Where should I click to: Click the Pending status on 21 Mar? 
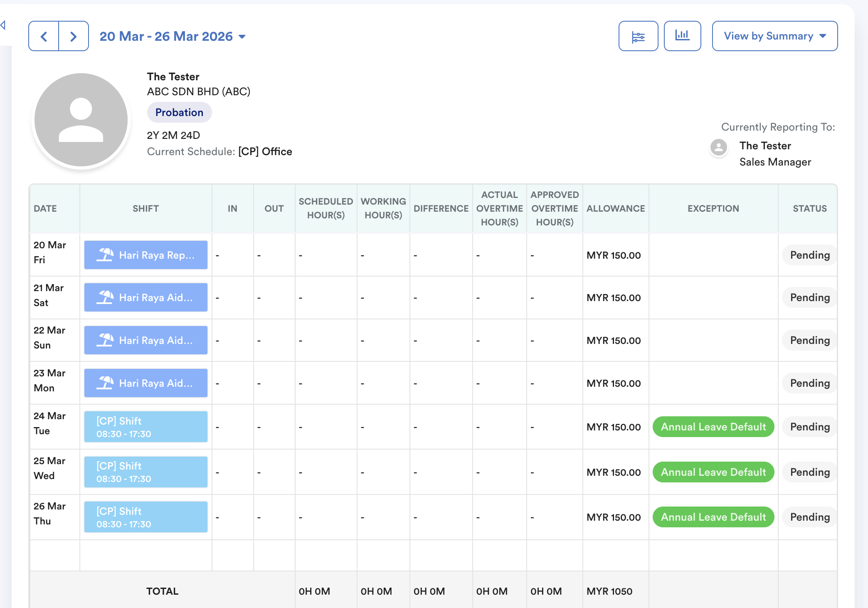point(809,298)
